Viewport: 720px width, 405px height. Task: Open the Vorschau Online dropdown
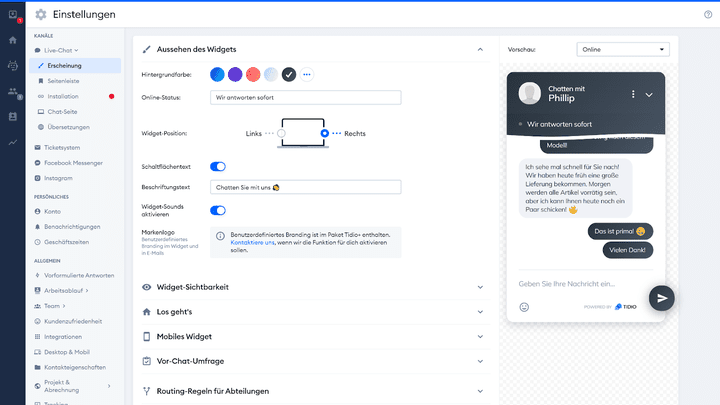point(622,49)
